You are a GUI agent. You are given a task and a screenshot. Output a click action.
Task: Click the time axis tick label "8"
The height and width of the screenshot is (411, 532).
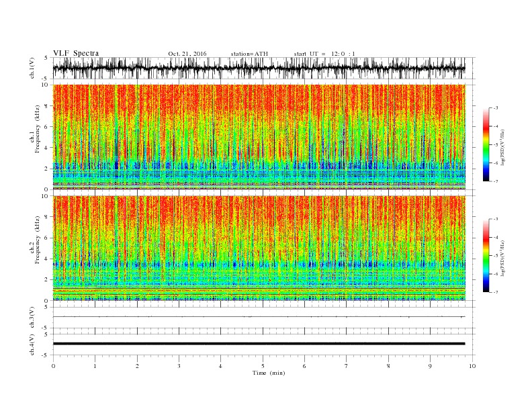pos(388,366)
